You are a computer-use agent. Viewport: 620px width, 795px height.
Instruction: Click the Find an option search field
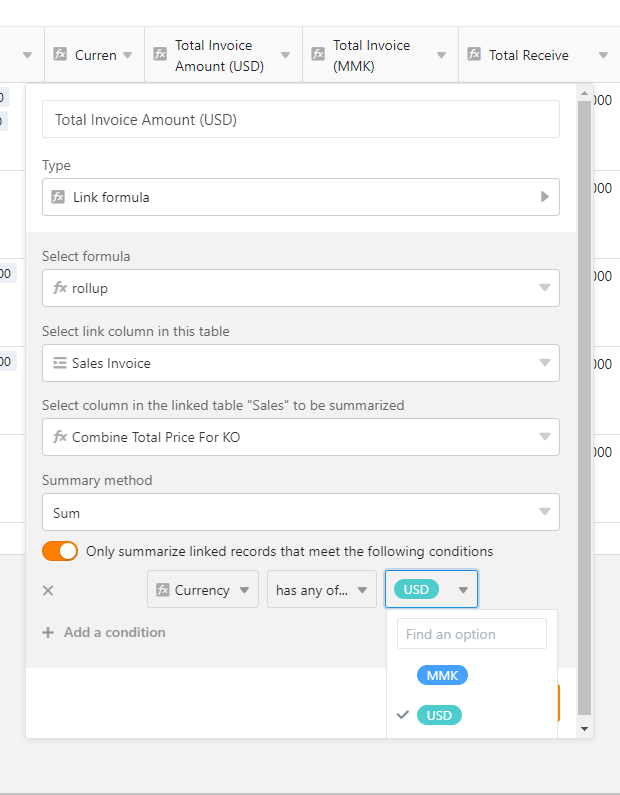point(471,634)
